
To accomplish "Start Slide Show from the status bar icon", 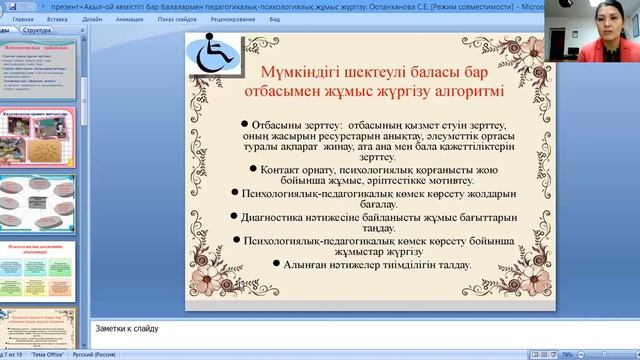I will (553, 355).
